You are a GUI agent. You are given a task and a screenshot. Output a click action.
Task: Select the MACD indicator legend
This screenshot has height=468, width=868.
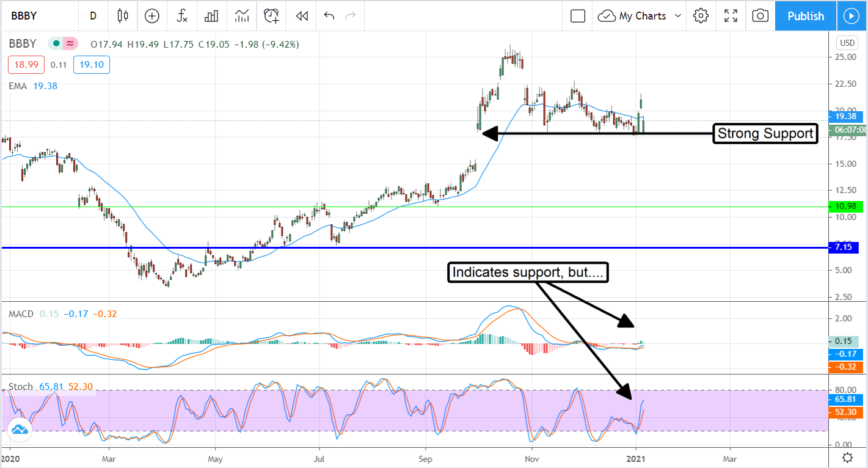(21, 313)
